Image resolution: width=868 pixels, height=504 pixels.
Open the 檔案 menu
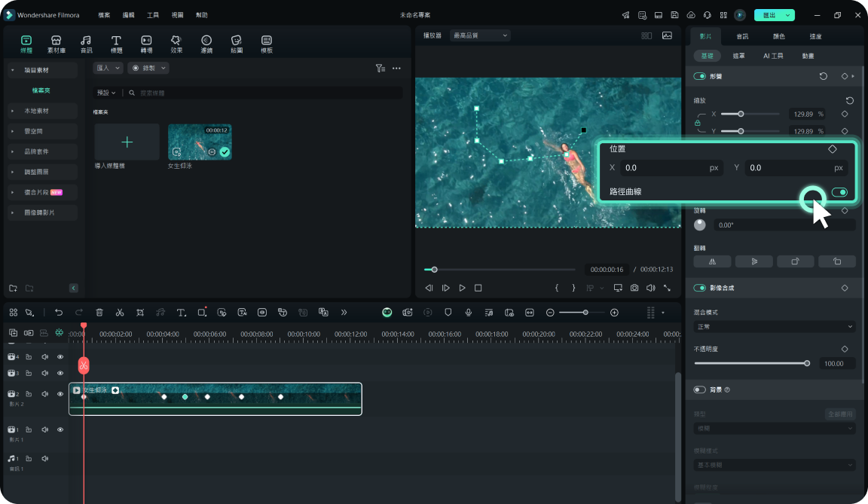104,15
